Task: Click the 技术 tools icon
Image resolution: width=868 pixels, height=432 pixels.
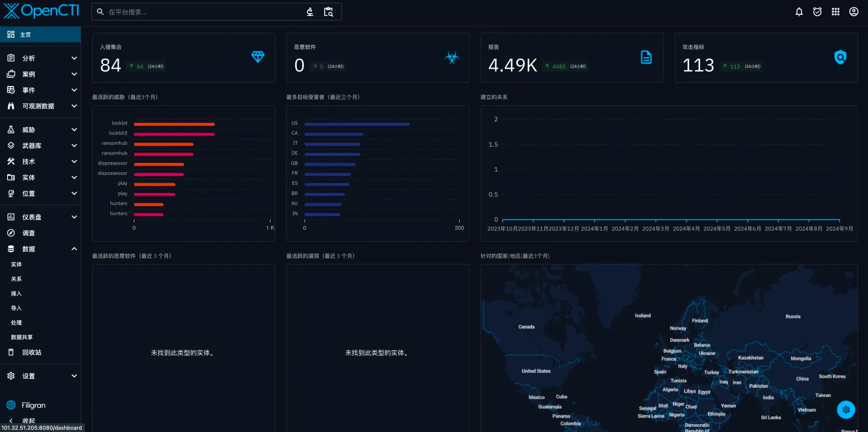Action: (x=11, y=162)
